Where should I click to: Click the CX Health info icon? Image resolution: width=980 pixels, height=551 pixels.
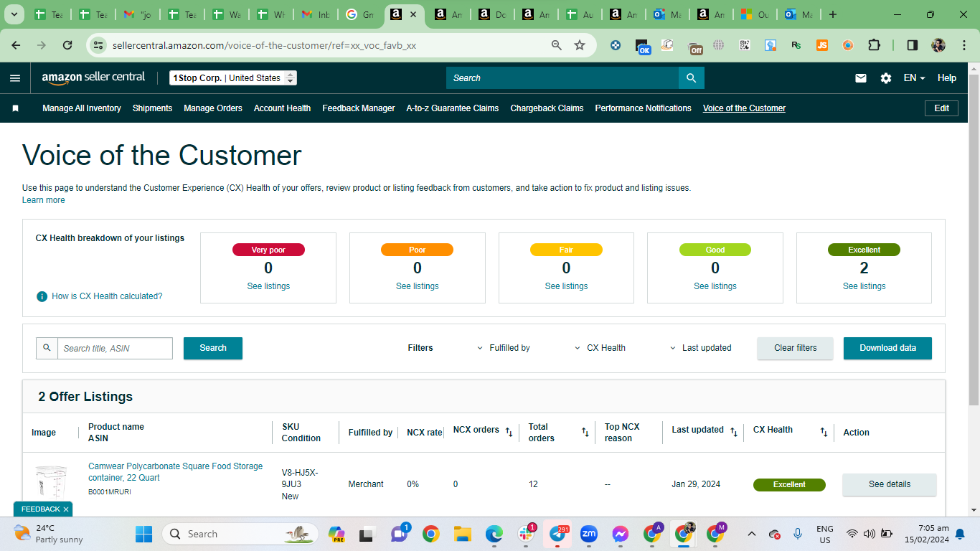(42, 296)
